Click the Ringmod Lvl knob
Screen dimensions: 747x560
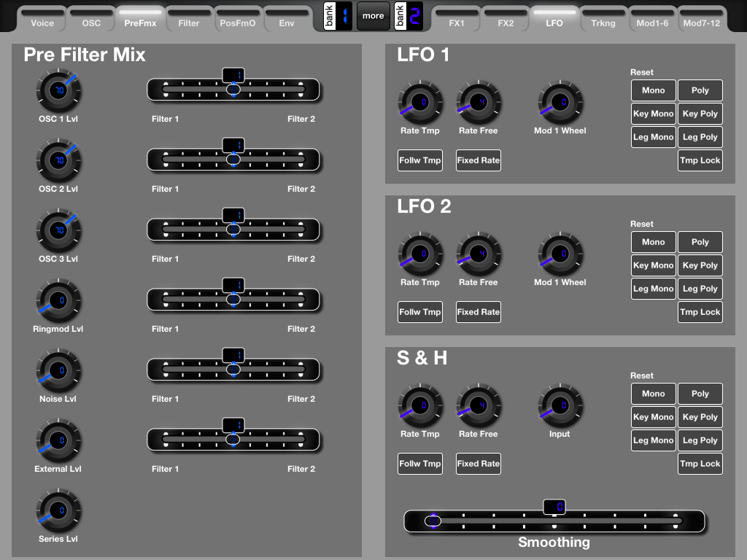pos(58,300)
